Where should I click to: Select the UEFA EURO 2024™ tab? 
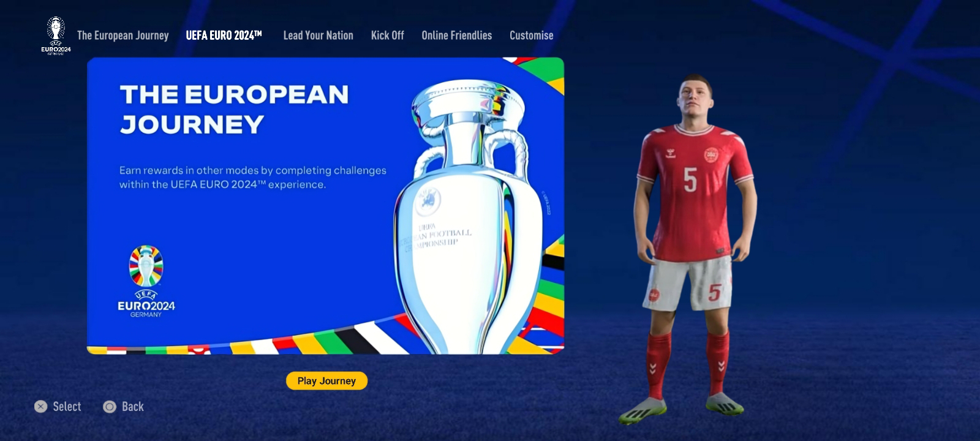(224, 36)
